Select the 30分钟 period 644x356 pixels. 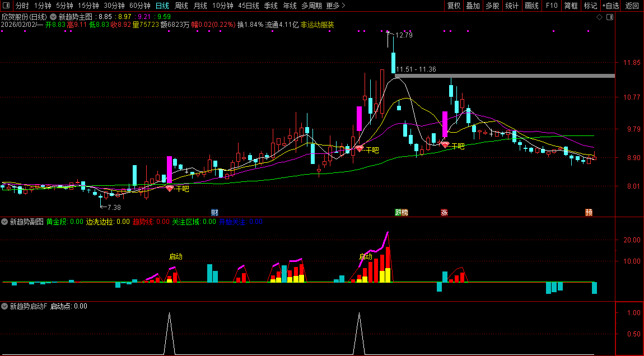(x=114, y=6)
